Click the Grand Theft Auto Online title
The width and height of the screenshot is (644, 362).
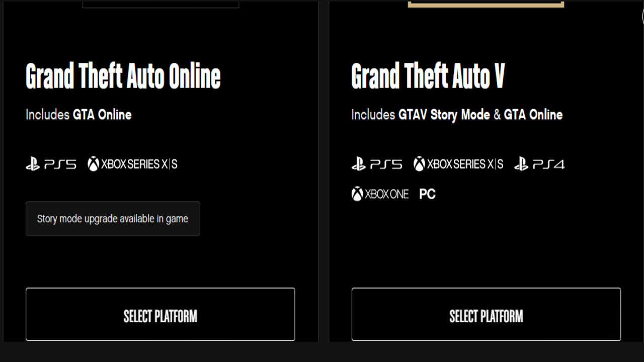pos(123,76)
